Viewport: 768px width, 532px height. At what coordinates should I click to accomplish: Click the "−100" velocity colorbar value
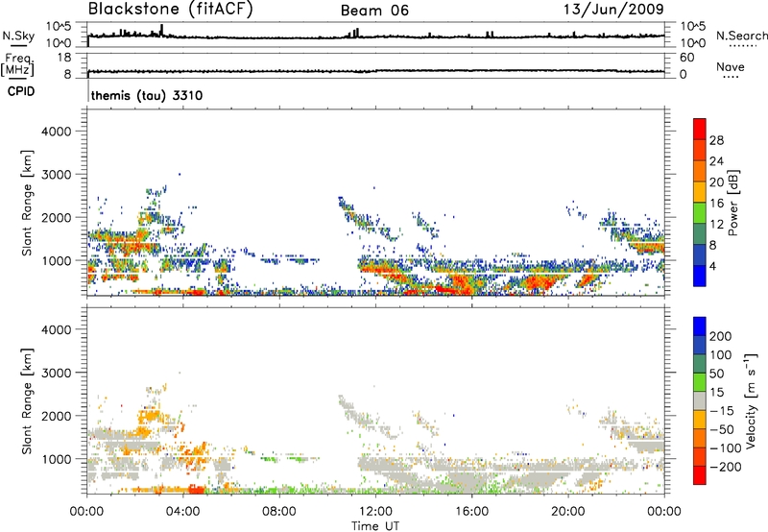tap(726, 447)
